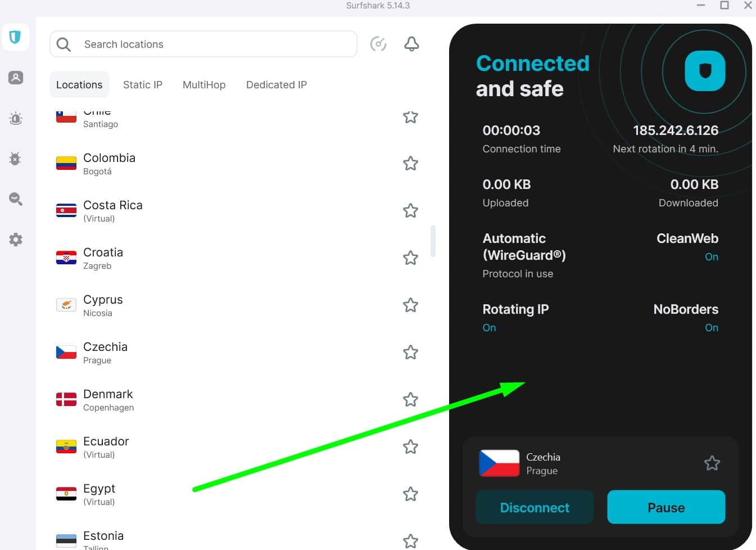Minimize the Surfshark window
Screen dimensions: 756x550
(x=701, y=5)
